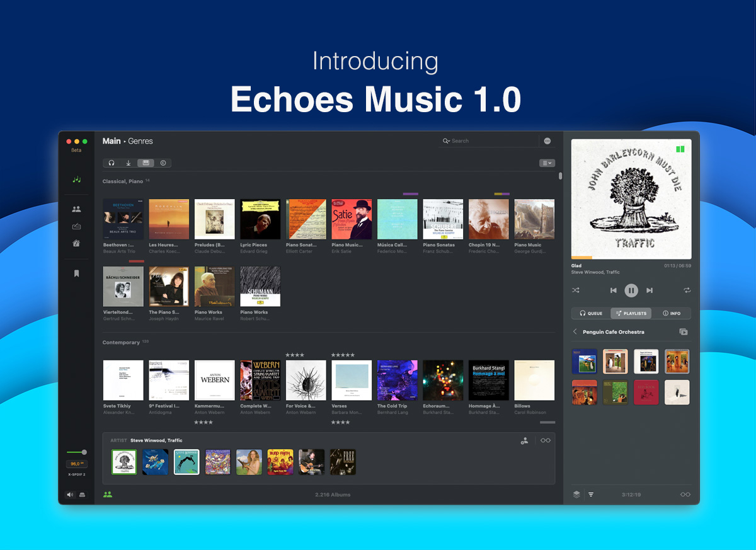Select the headphones view in toolbar
Image resolution: width=756 pixels, height=550 pixels.
point(112,163)
